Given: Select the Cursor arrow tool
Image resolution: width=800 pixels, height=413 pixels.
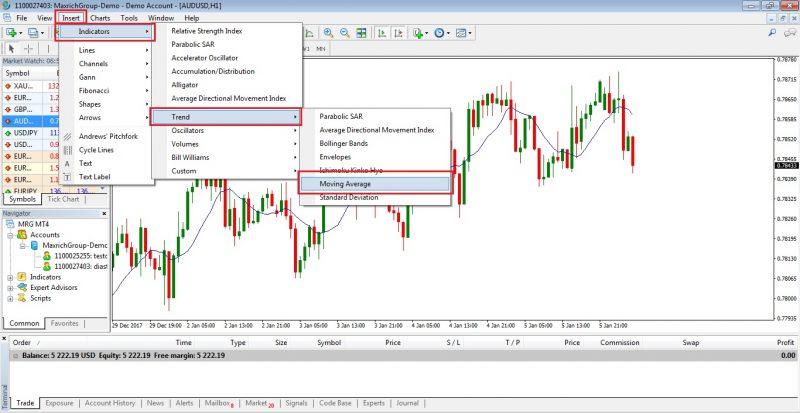Looking at the screenshot, I should tap(12, 48).
